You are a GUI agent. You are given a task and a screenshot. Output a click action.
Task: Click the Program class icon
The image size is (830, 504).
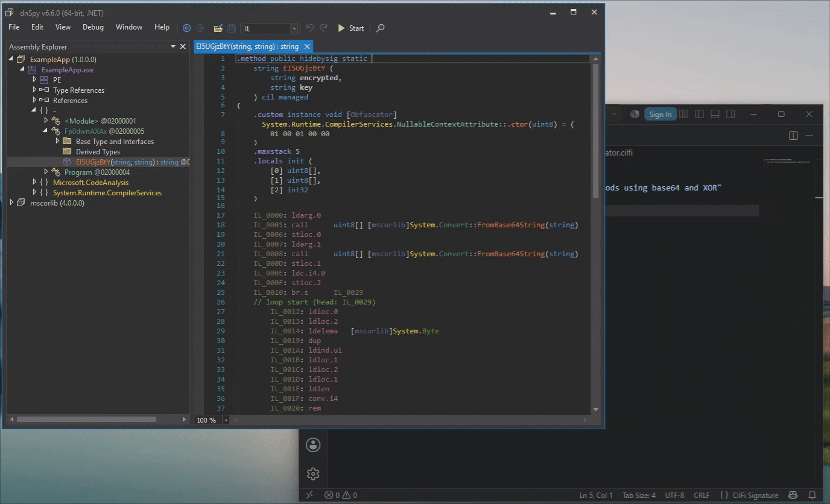pyautogui.click(x=55, y=172)
